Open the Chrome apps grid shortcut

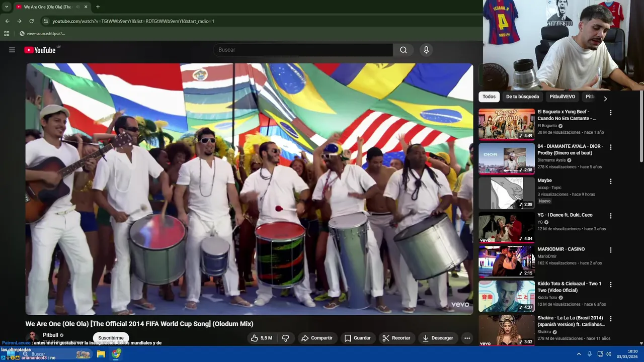coord(7,34)
